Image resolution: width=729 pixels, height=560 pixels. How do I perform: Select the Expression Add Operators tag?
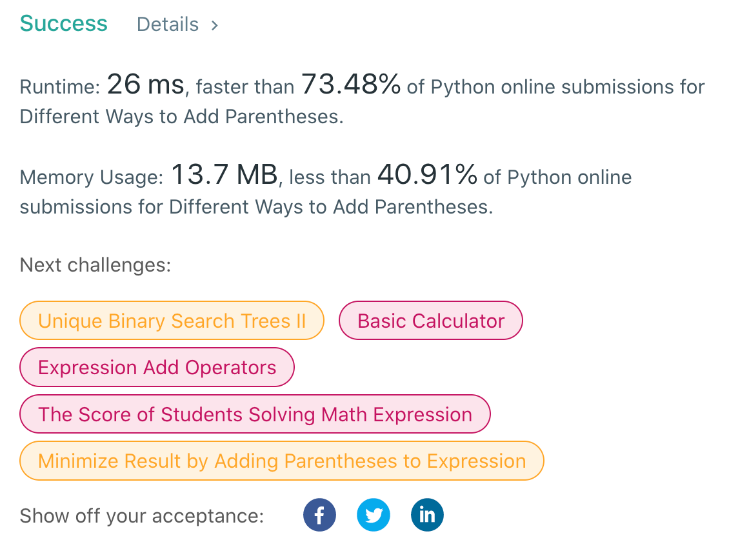[x=157, y=368]
